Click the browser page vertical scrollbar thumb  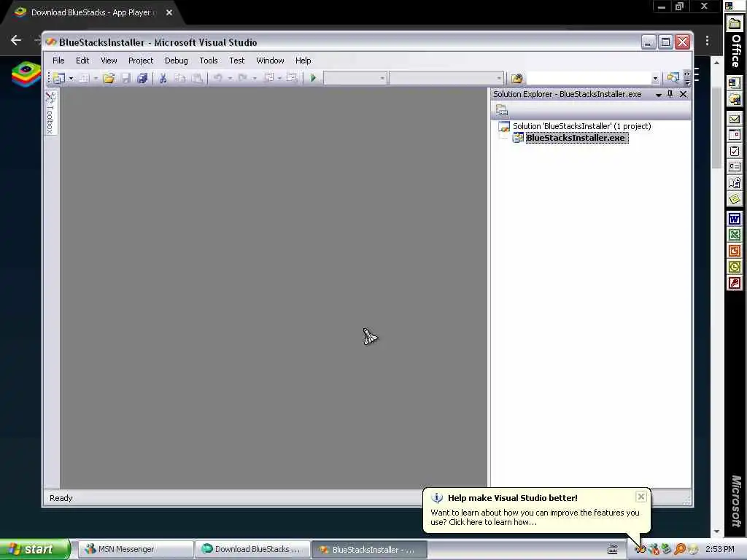tap(716, 128)
